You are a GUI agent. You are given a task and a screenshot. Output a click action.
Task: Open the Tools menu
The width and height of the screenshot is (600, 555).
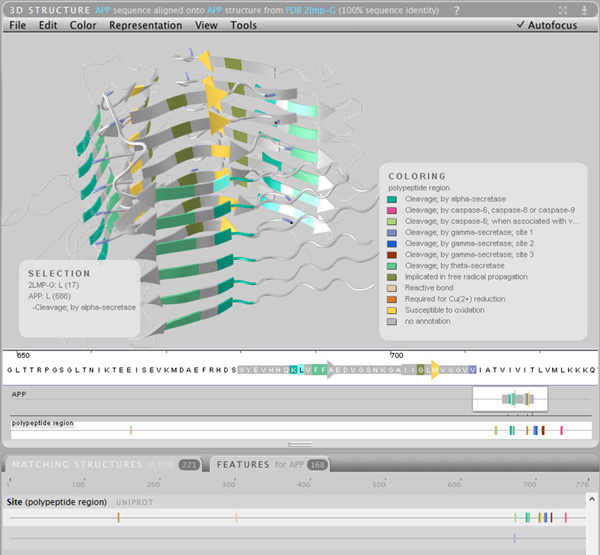244,25
